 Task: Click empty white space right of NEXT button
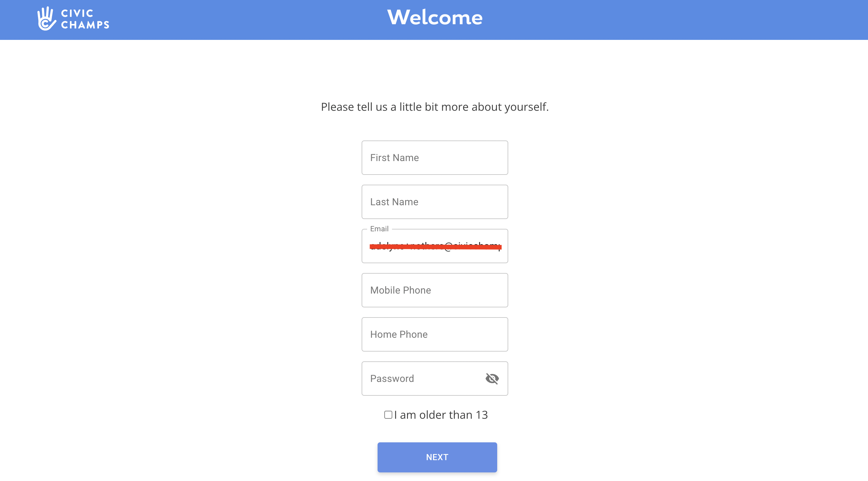(674, 457)
